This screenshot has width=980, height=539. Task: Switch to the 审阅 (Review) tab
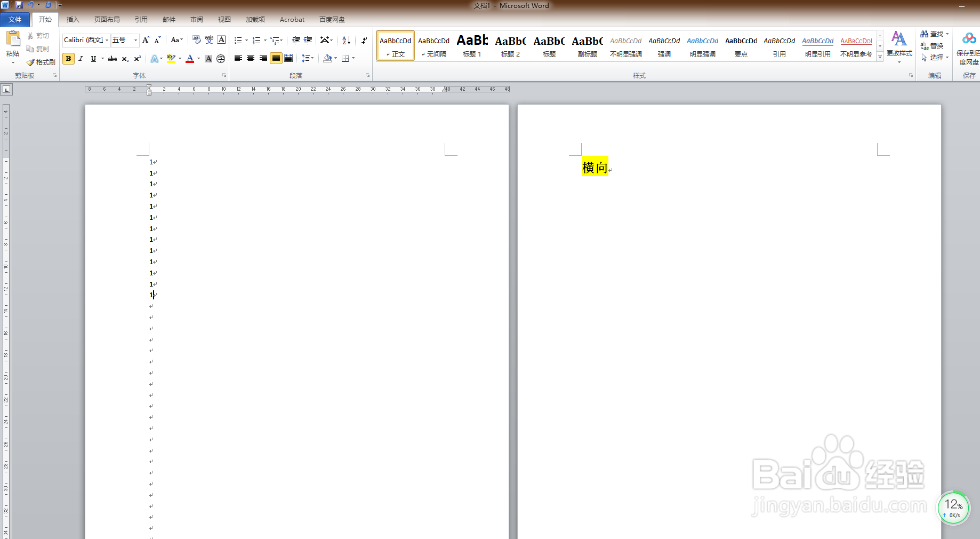[197, 20]
